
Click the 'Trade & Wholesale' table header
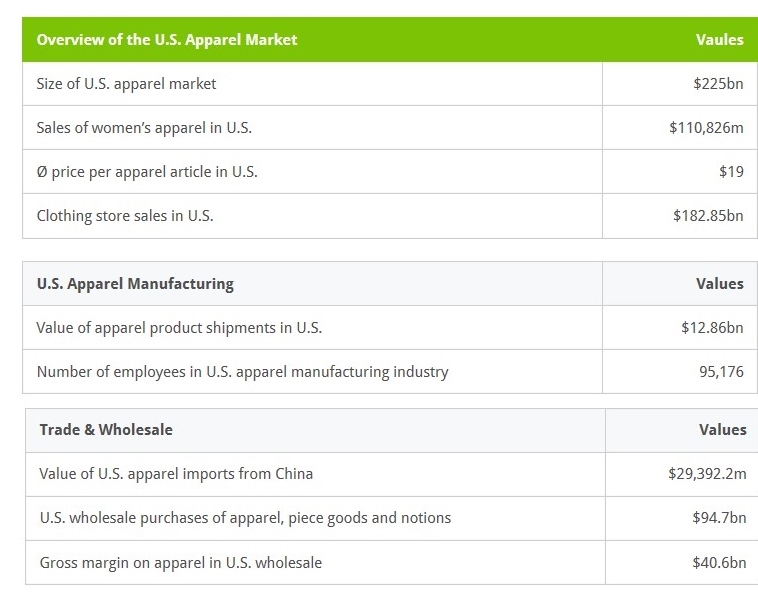(x=106, y=430)
